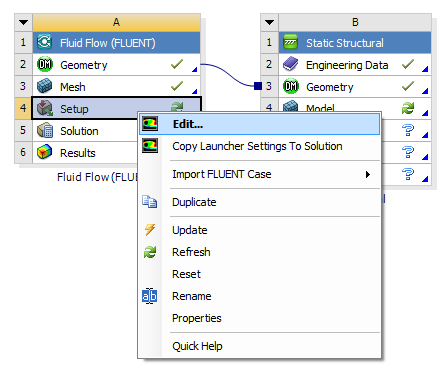Choose Rename from the context menu
Screen dimensions: 442x374
point(259,296)
